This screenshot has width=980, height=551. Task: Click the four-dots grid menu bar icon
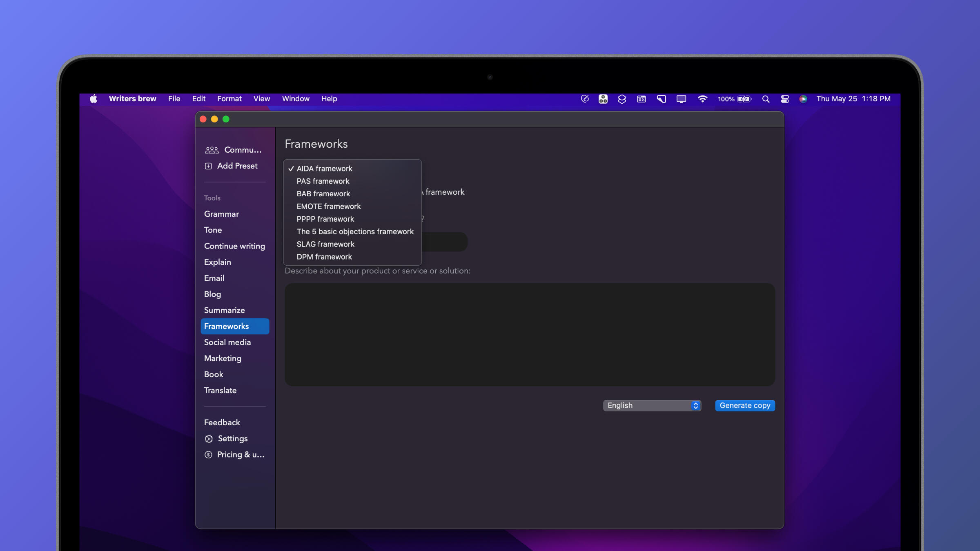pyautogui.click(x=603, y=99)
